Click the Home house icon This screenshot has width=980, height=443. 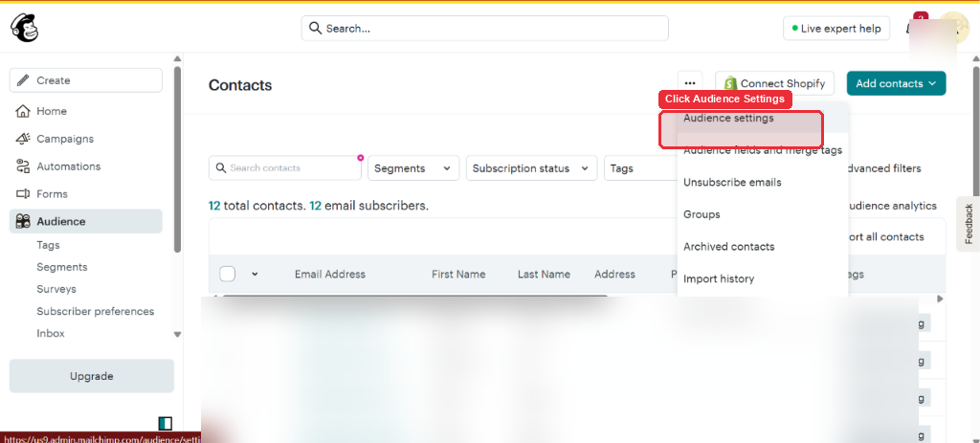pyautogui.click(x=23, y=111)
